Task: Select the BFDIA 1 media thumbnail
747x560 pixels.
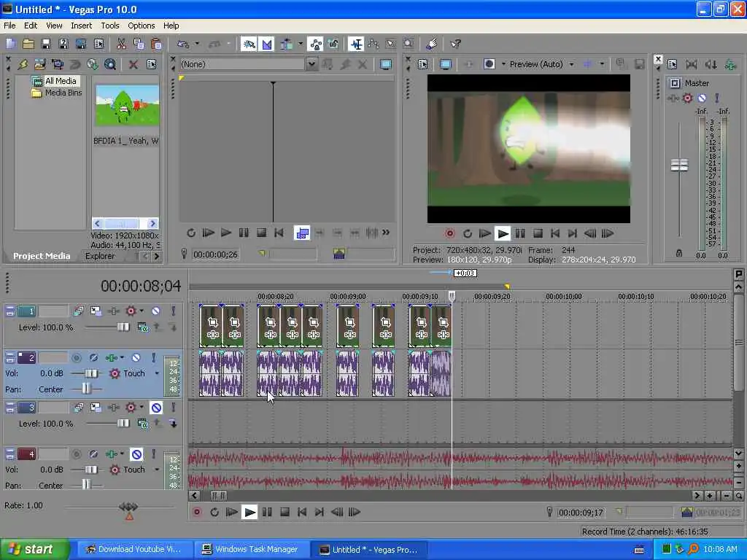Action: click(127, 105)
